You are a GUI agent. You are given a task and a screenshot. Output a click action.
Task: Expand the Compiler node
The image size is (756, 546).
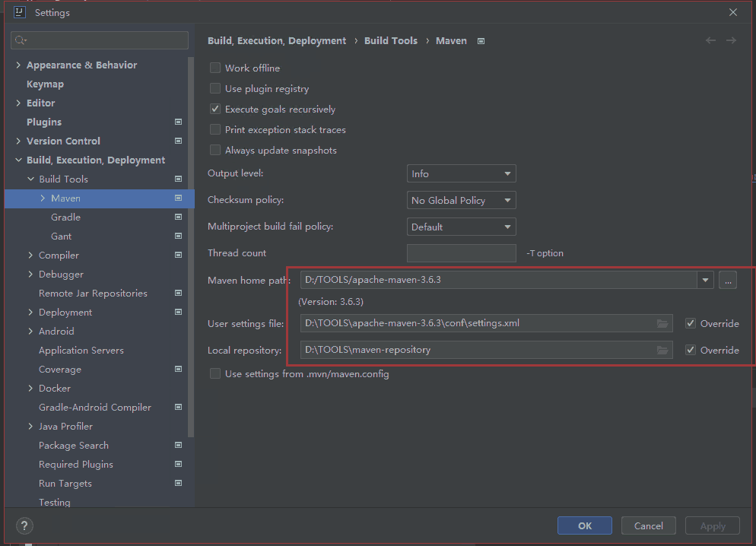(31, 255)
